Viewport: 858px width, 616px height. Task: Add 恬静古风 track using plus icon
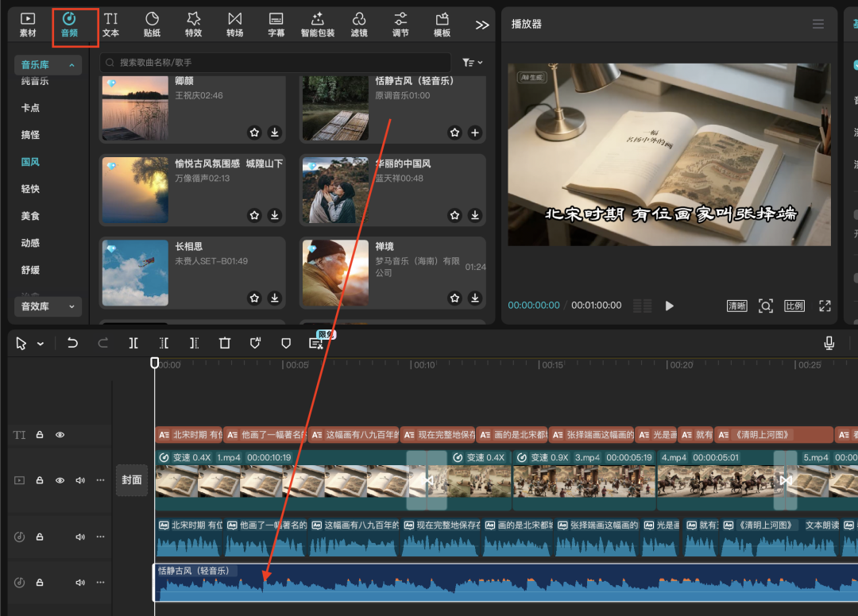point(475,133)
